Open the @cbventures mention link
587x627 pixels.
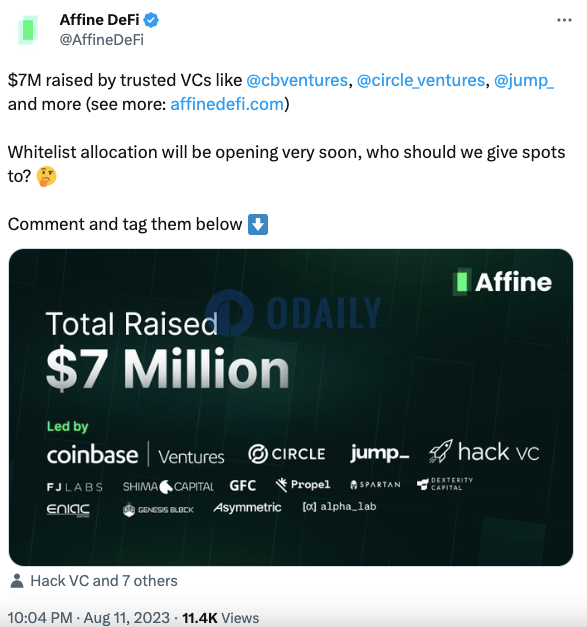[x=297, y=80]
